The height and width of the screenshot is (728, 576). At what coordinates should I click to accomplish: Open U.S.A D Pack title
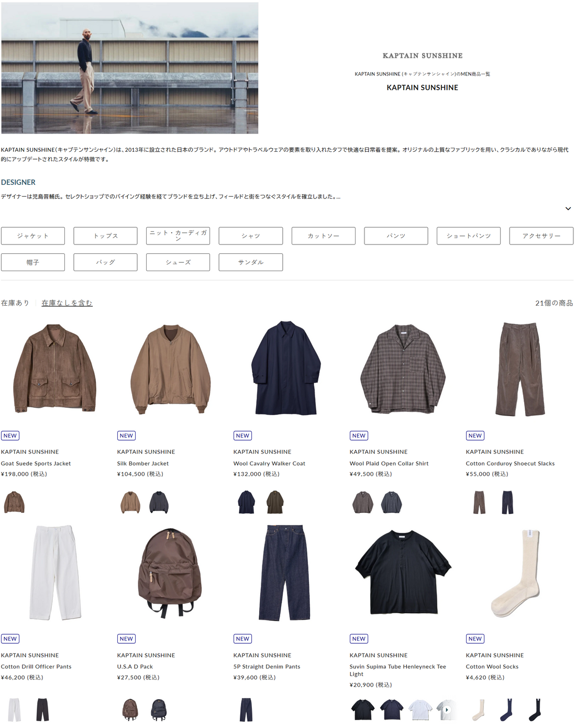[x=135, y=667]
